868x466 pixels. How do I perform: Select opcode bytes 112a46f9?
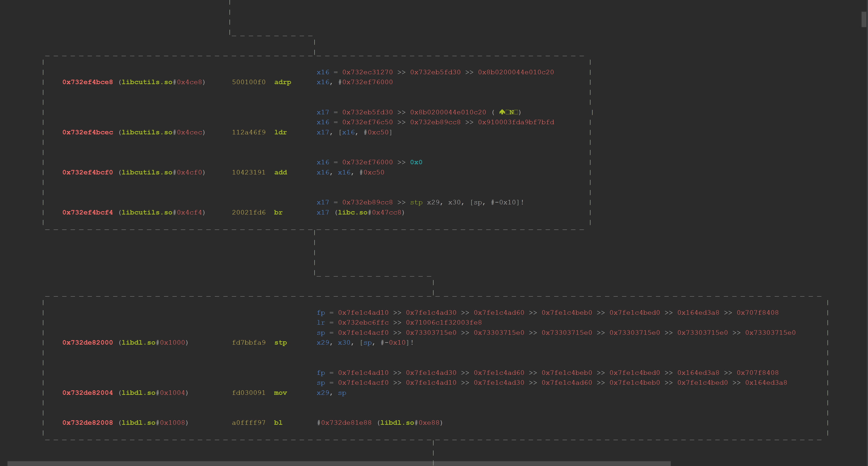pyautogui.click(x=248, y=132)
